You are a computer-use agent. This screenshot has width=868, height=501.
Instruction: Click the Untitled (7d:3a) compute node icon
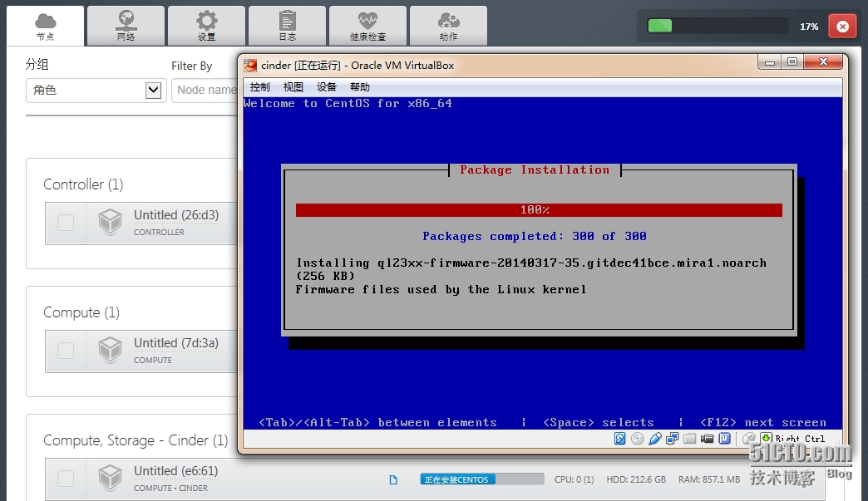click(110, 350)
